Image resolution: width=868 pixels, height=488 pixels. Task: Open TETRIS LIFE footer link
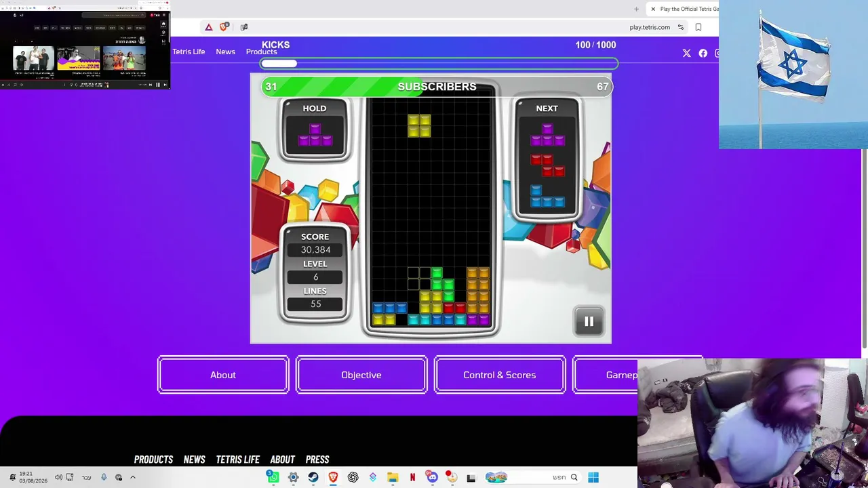tap(238, 460)
